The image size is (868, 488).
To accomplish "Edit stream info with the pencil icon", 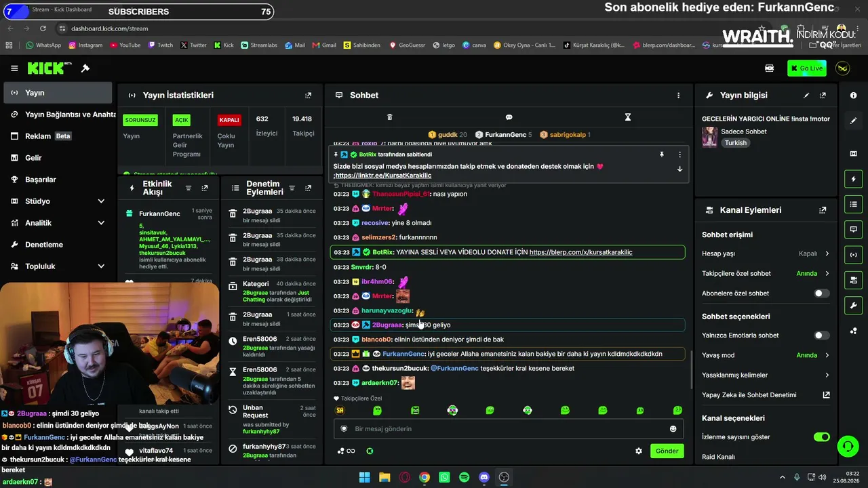I will [x=806, y=96].
